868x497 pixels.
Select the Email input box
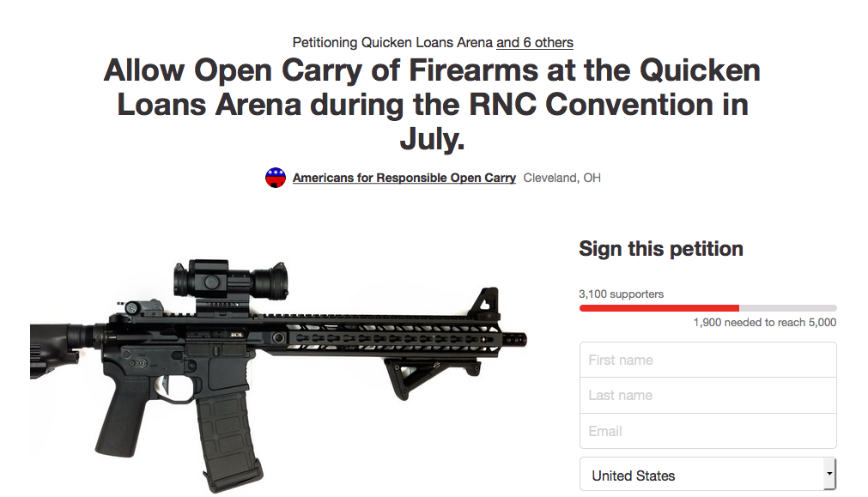pos(707,431)
